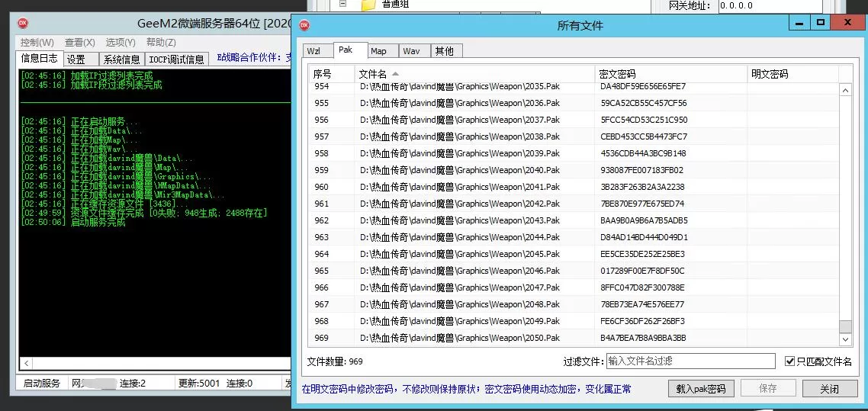868x411 pixels.
Task: Open the 控制(W) menu
Action: click(37, 43)
